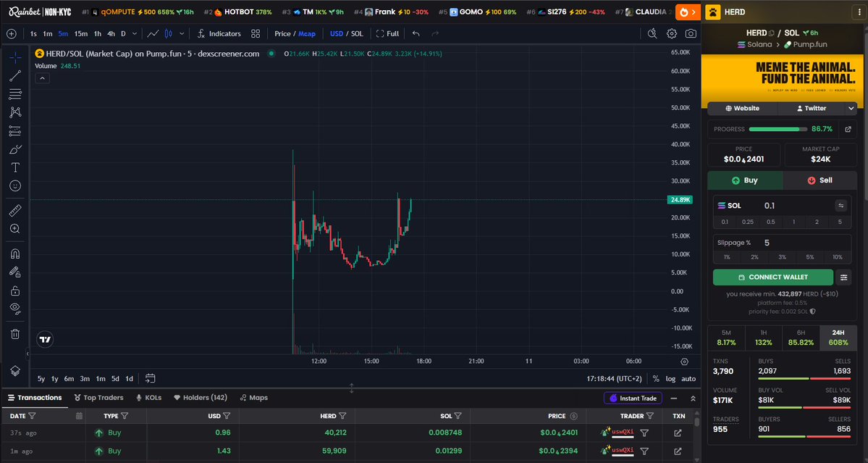
Task: Click the bonding progress bar
Action: pyautogui.click(x=778, y=129)
